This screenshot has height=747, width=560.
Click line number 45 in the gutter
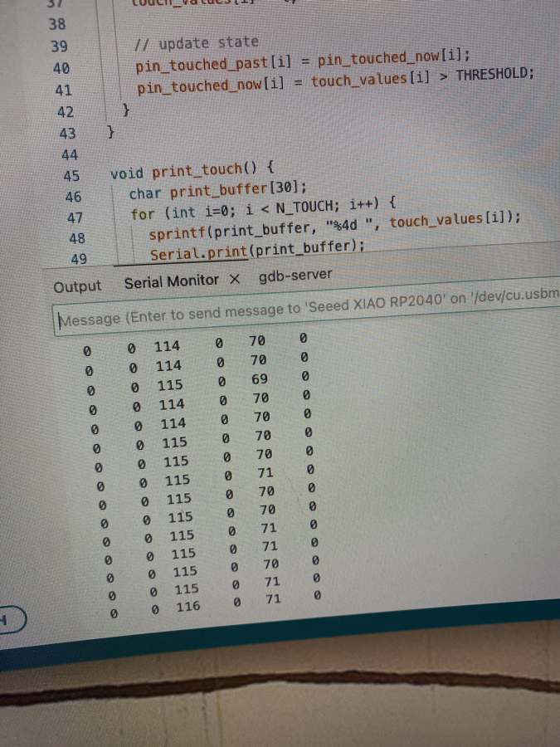click(x=71, y=176)
